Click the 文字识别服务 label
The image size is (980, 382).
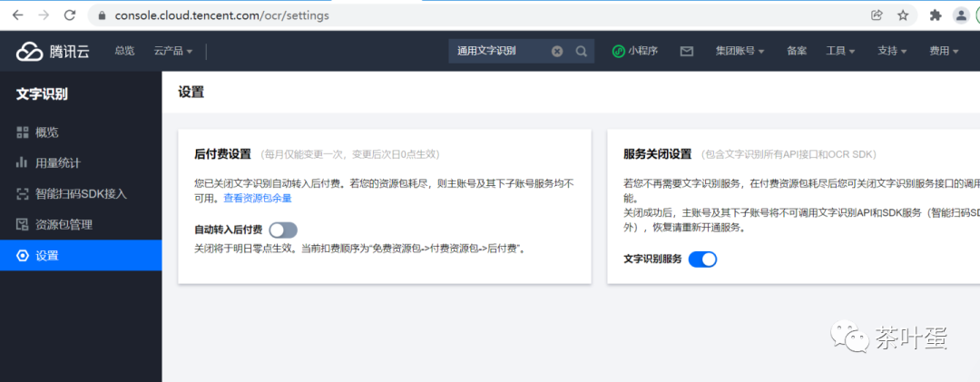[x=652, y=260]
